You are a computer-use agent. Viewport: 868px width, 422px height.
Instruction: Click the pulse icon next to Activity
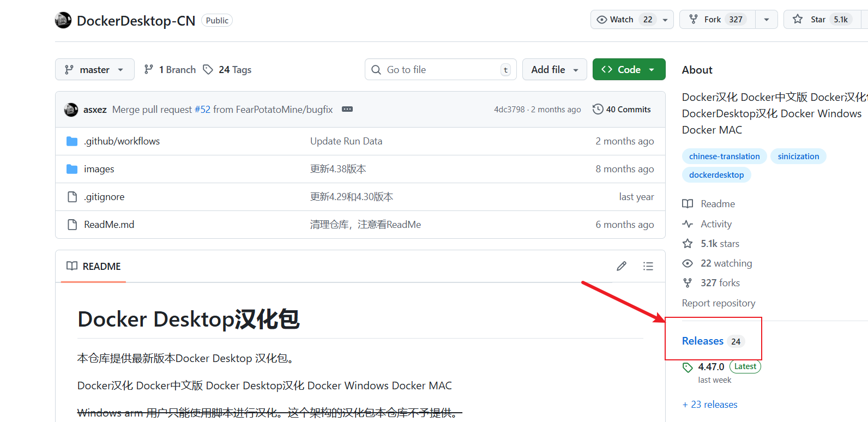pos(688,224)
